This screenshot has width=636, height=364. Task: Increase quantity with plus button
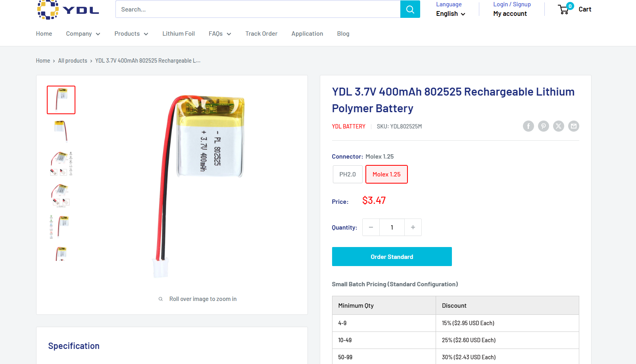[413, 227]
